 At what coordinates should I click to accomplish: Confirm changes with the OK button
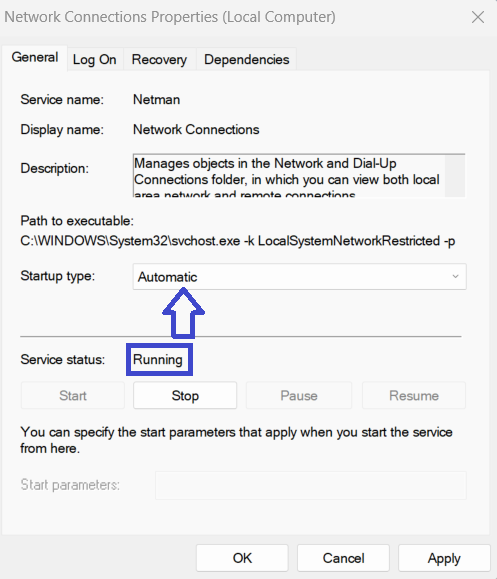242,558
